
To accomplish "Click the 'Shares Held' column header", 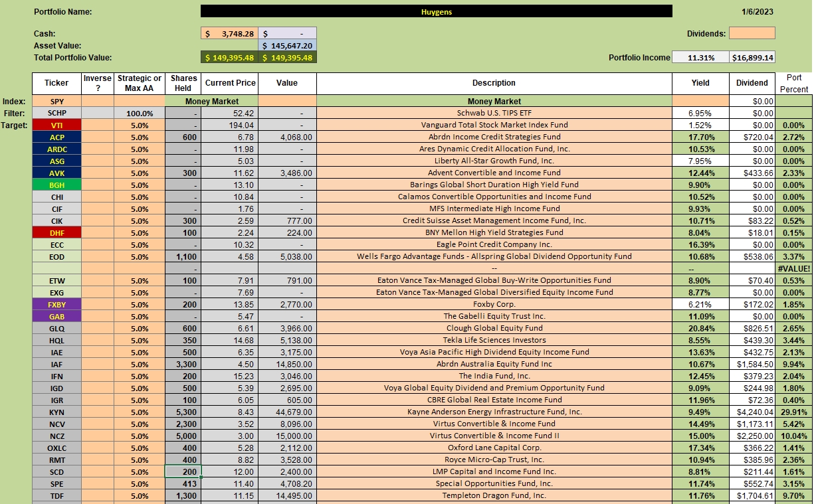I will pos(183,83).
